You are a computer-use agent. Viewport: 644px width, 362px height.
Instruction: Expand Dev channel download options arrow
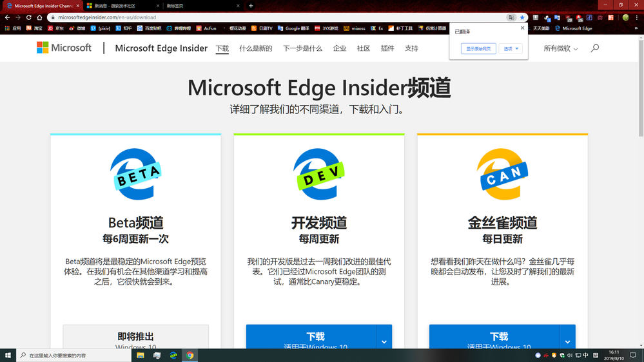tap(384, 341)
